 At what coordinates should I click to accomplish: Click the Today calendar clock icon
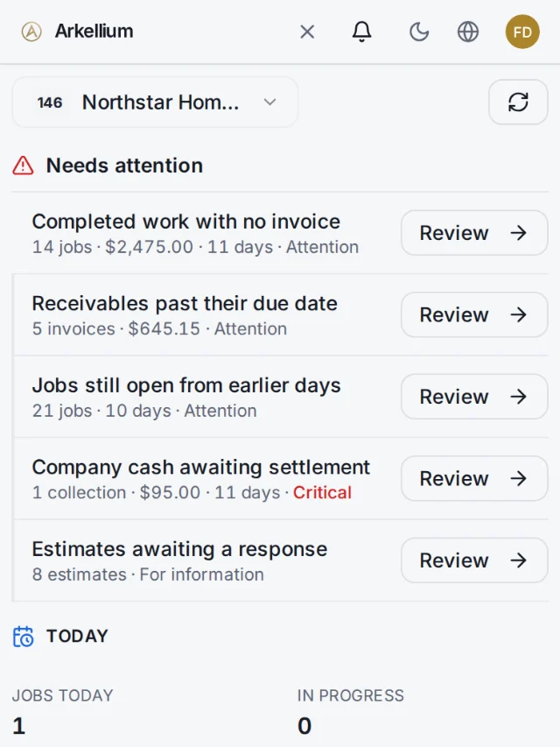click(23, 637)
